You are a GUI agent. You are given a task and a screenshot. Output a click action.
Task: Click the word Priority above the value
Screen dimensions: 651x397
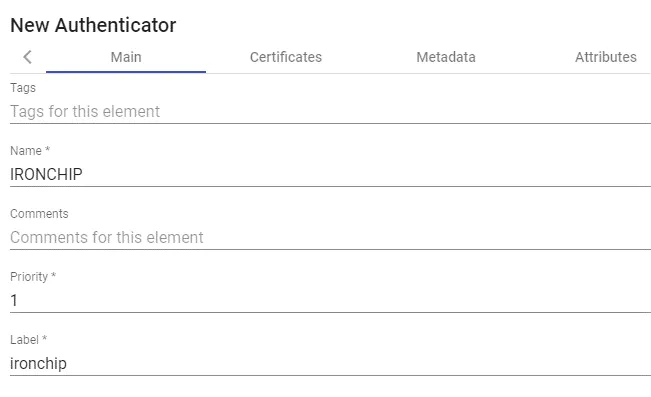point(29,277)
